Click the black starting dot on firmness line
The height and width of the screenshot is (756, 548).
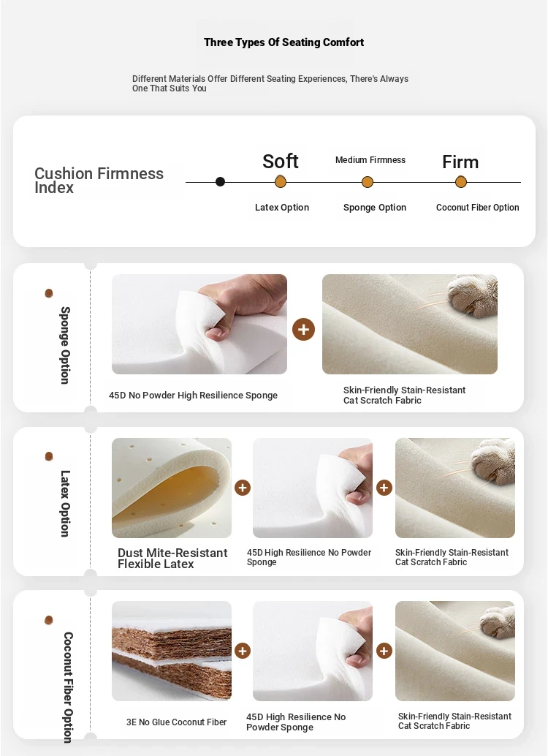[x=220, y=182]
